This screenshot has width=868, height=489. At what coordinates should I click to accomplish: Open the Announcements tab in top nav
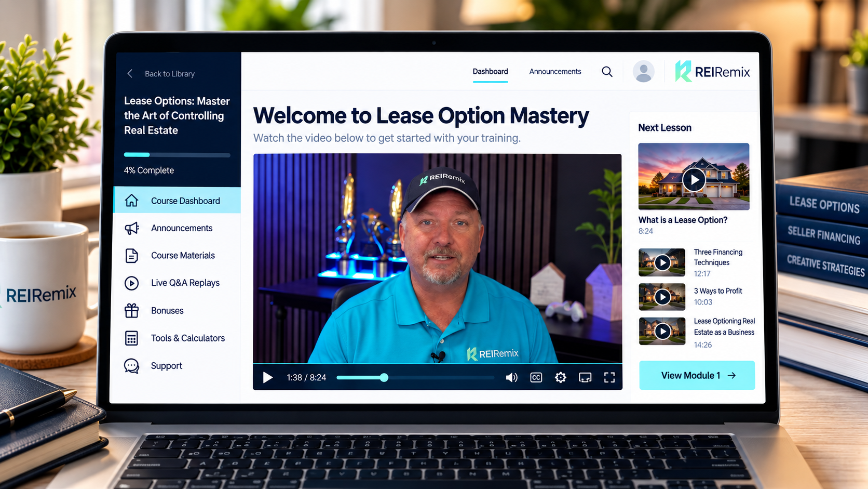[555, 72]
